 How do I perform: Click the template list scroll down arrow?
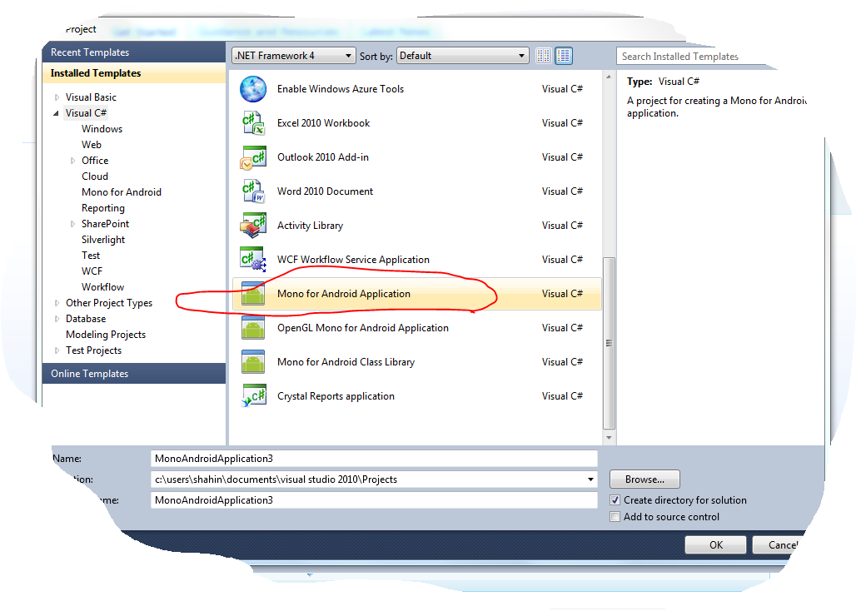tap(609, 438)
